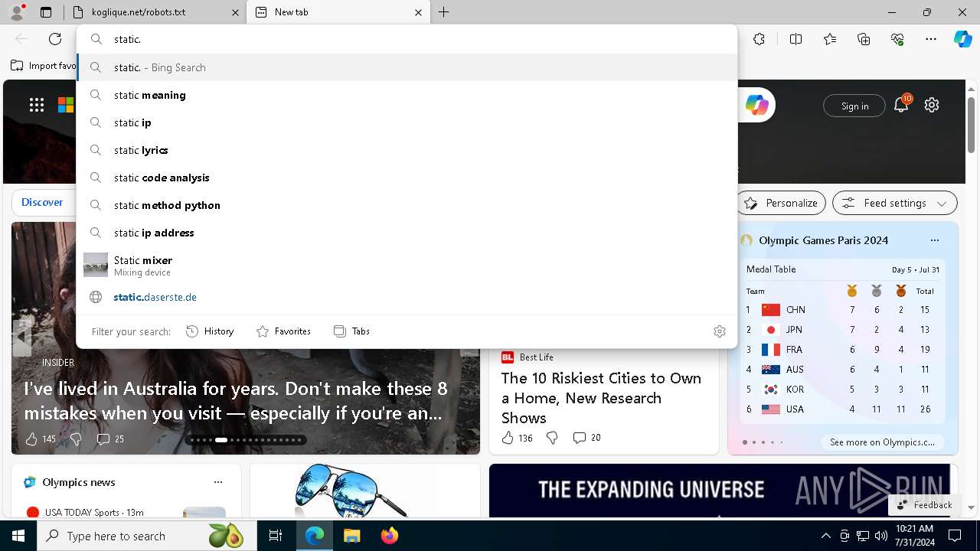Select 'static lyrics' suggestion
The height and width of the screenshot is (551, 980).
coord(407,150)
